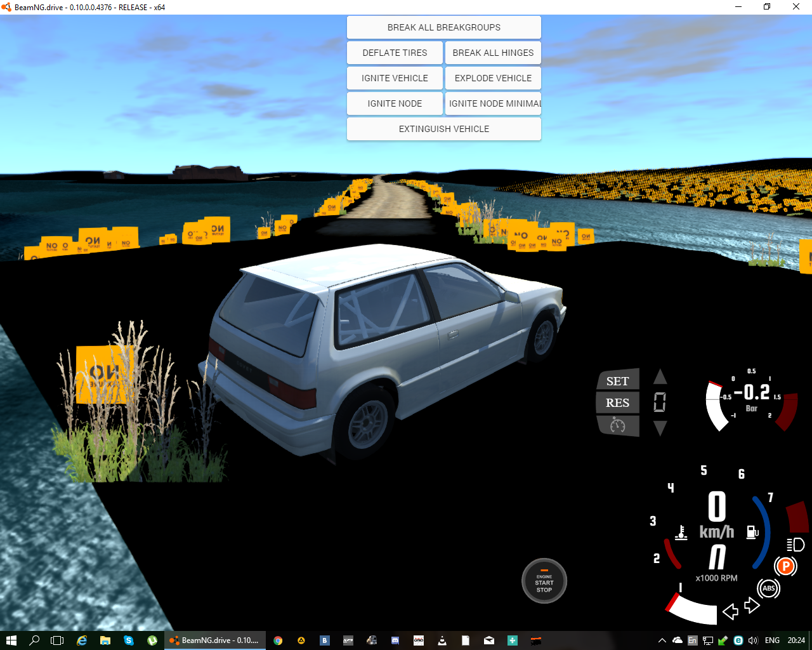812x650 pixels.
Task: Deflate the vehicle's tires
Action: point(395,53)
